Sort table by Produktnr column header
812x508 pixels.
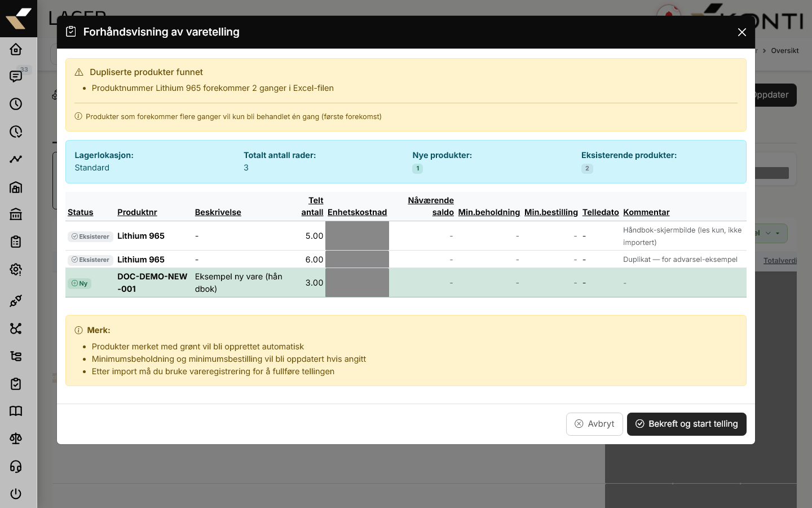137,212
